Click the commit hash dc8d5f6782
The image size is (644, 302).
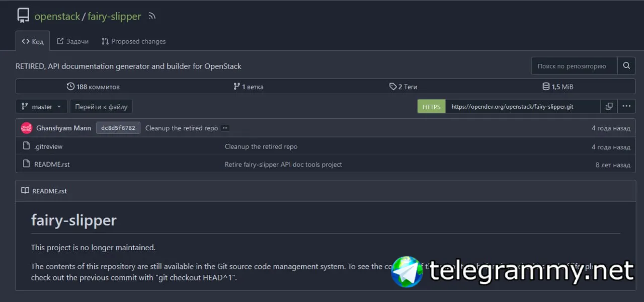point(118,128)
